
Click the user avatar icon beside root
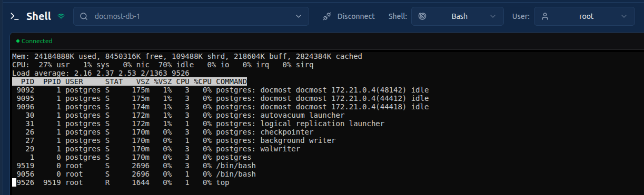coord(545,16)
